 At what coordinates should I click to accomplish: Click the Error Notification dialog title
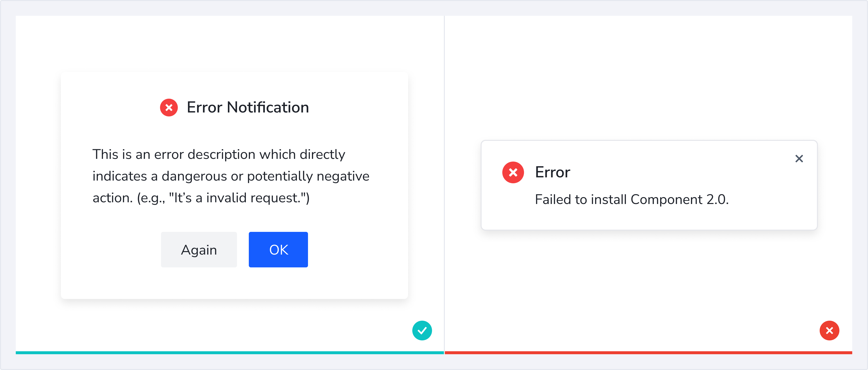point(248,108)
